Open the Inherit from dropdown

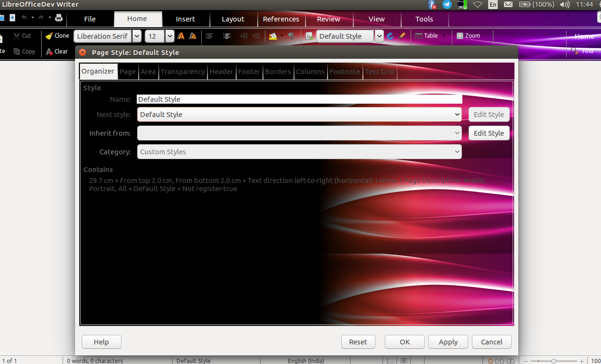tap(299, 133)
